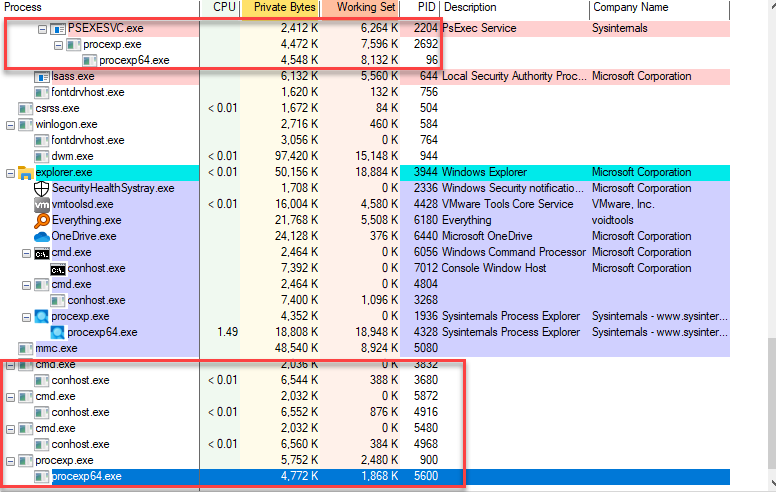This screenshot has width=776, height=492.
Task: Click the 'VMware, Inc.' company cell
Action: [x=623, y=205]
